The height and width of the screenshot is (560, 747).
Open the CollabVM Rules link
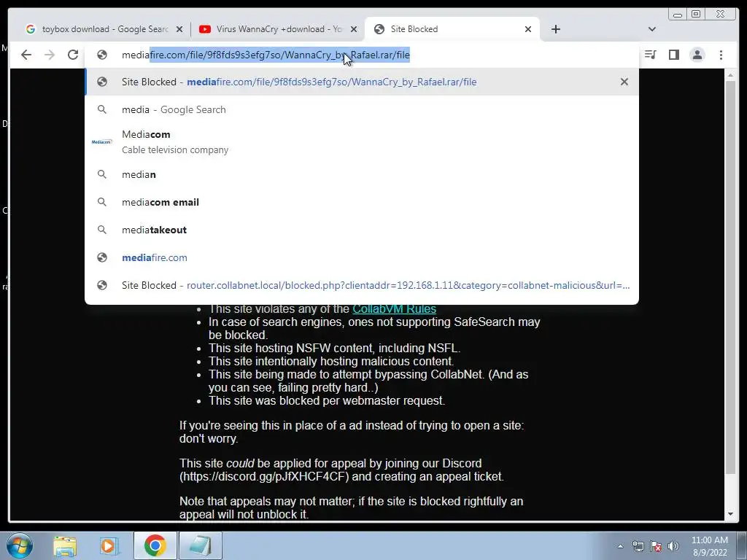click(x=394, y=308)
